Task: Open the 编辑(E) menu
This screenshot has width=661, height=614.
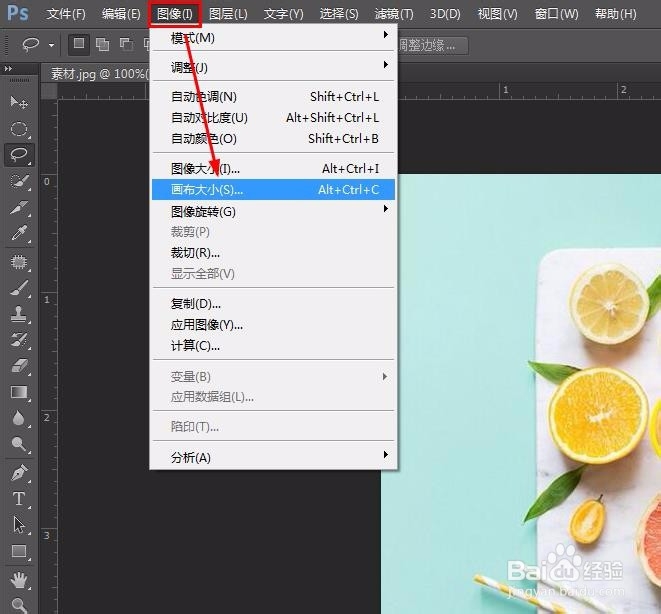Action: point(121,14)
